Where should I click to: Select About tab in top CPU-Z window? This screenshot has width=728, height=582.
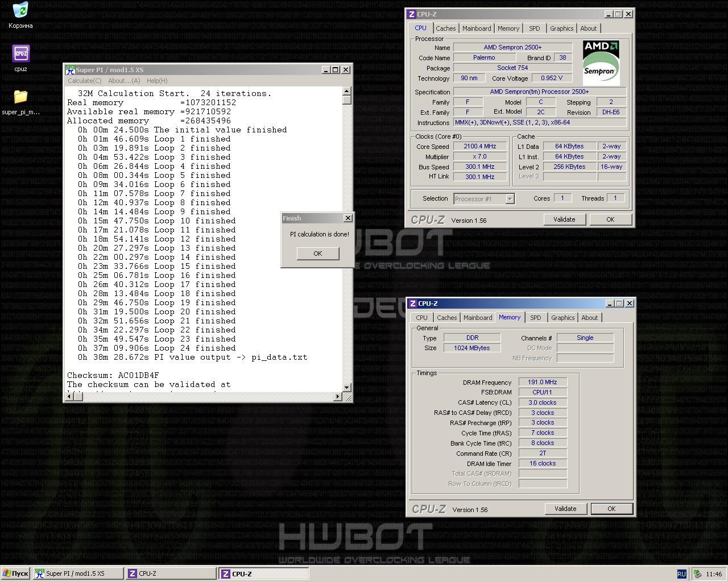[589, 28]
